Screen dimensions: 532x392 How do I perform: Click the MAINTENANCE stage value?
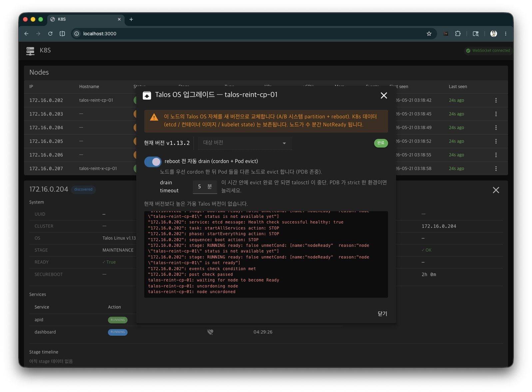point(118,250)
